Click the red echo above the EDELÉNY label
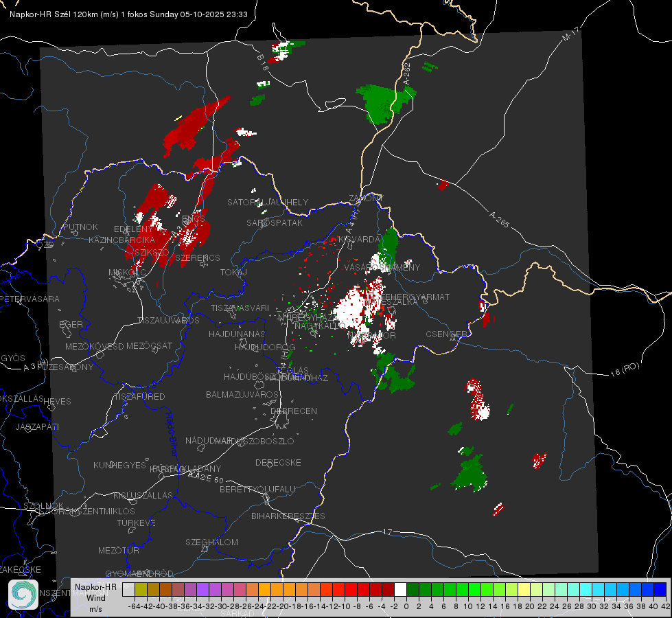Viewport: 672px width, 618px height. coord(155,198)
